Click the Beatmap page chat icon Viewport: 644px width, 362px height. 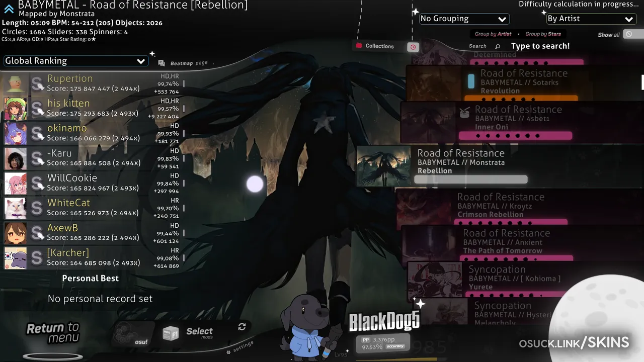[x=162, y=63]
